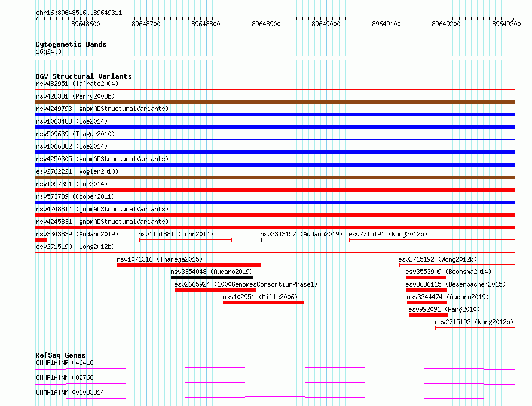Click the red bar under nsv102951

[263, 303]
